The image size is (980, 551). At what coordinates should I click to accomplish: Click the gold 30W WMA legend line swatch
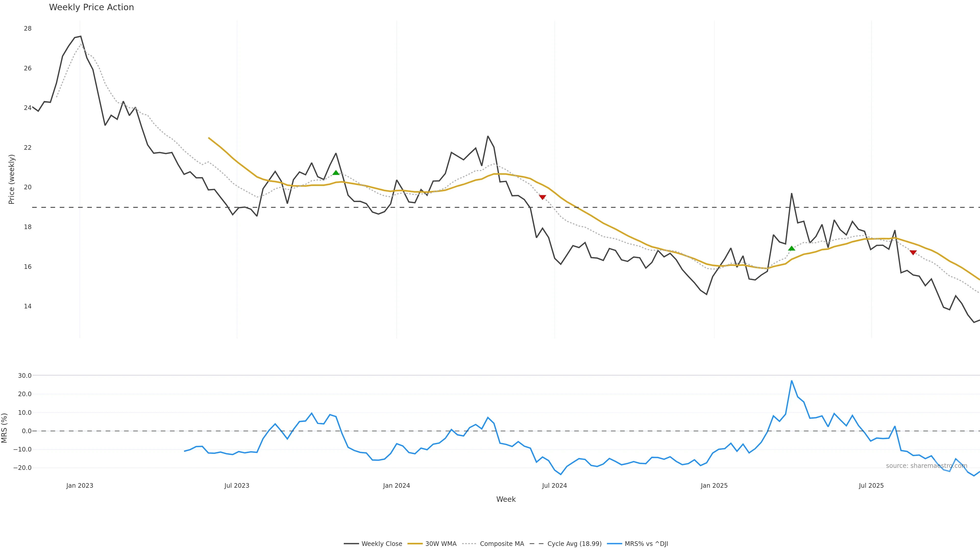point(415,544)
